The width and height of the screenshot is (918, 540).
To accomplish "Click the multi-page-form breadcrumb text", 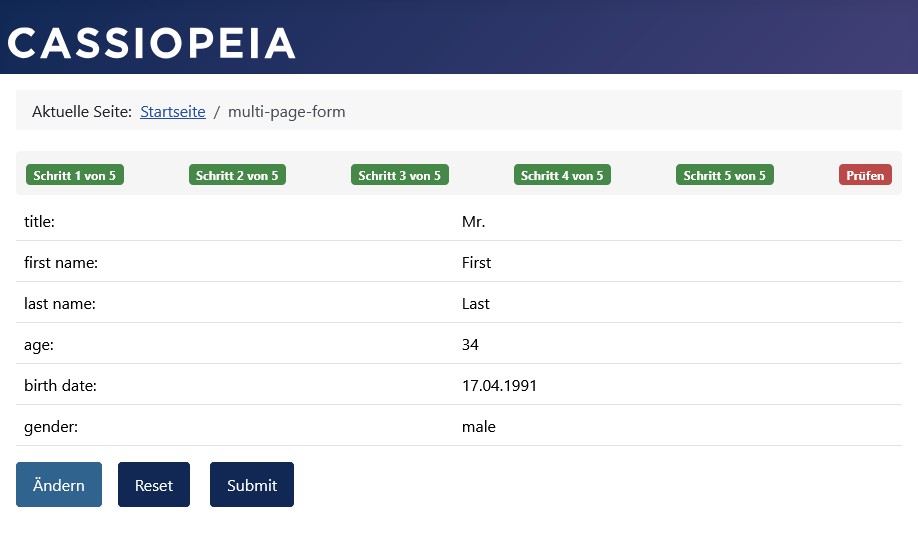I will 287,112.
